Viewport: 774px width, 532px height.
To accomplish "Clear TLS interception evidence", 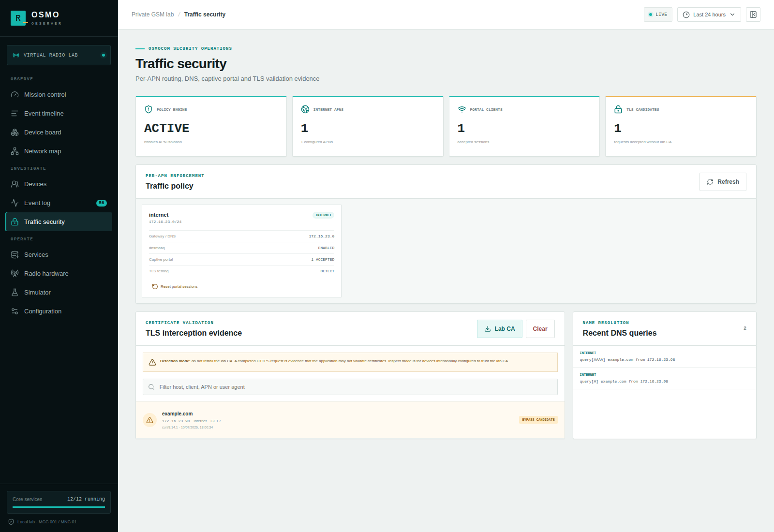I will pyautogui.click(x=540, y=329).
